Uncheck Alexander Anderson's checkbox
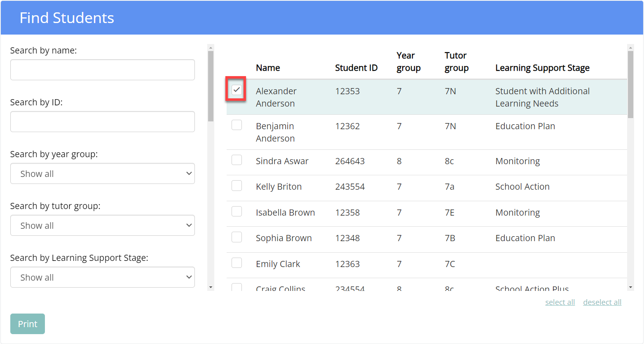Viewport: 644px width, 344px height. click(237, 90)
